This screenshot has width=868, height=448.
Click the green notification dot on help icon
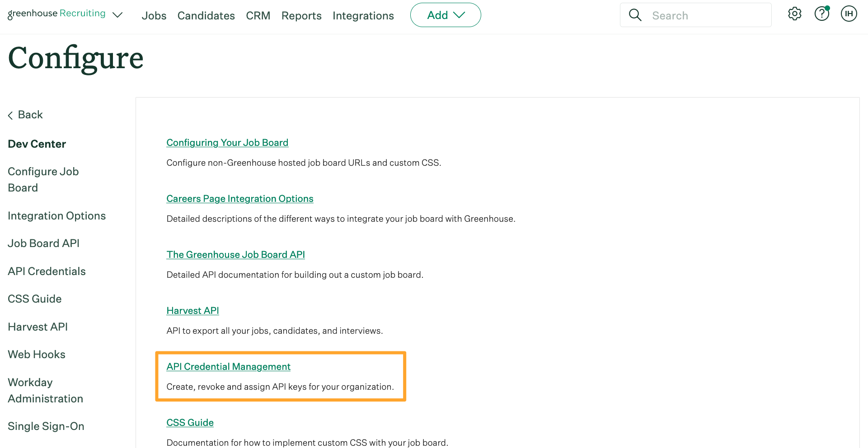828,7
